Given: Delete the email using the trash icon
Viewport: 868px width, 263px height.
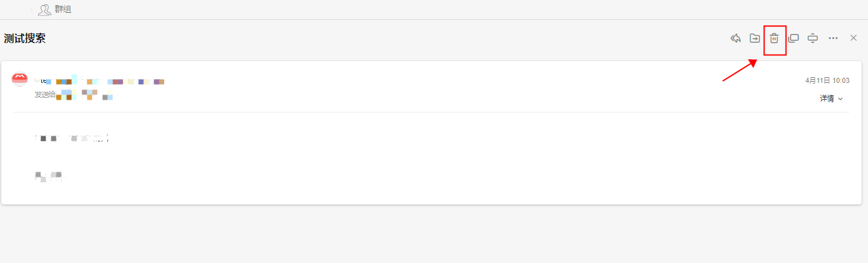Looking at the screenshot, I should (775, 39).
